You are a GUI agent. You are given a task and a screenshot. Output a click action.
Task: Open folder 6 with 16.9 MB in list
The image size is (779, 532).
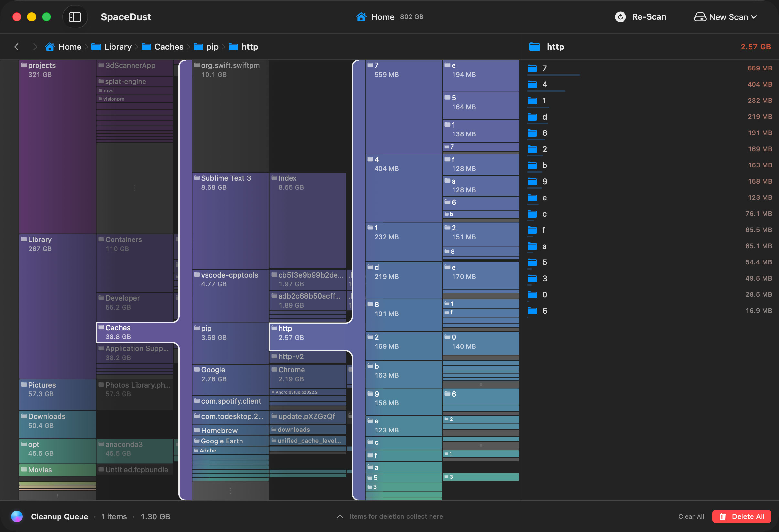649,310
